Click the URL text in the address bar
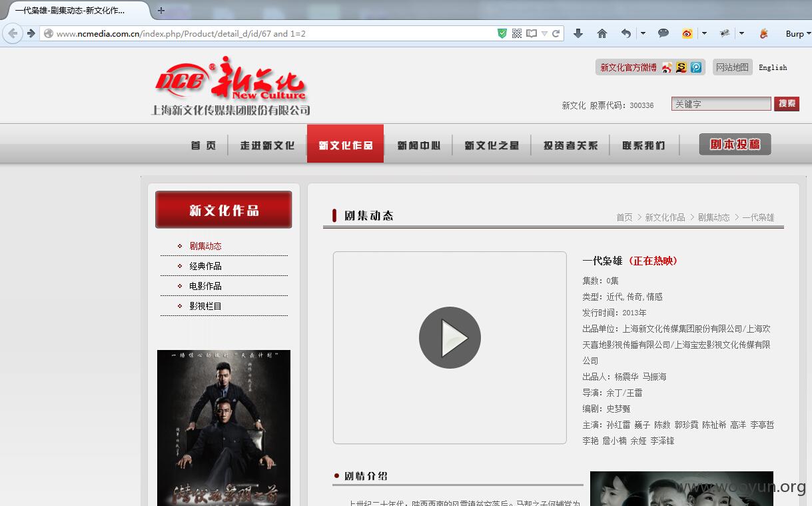The image size is (812, 506). tap(181, 33)
